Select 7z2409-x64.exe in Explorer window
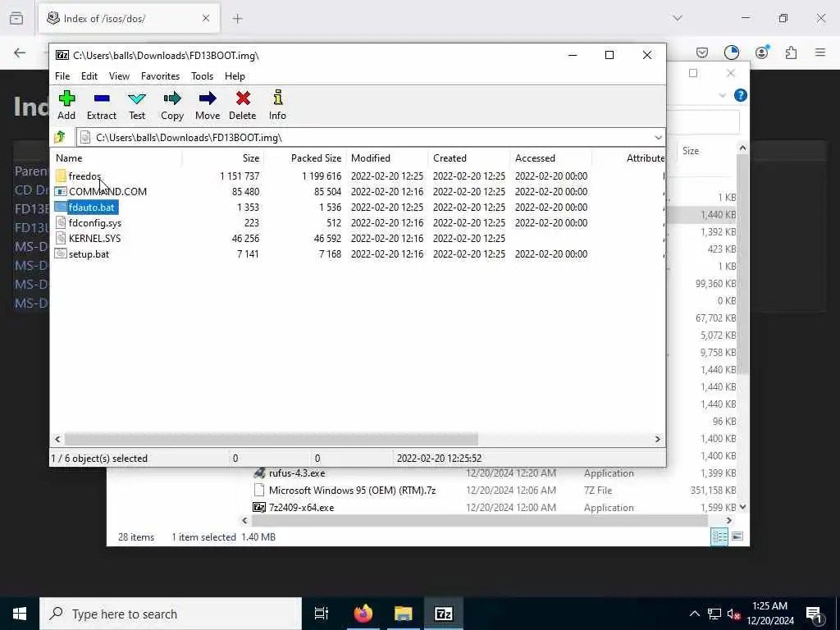840x630 pixels. tap(301, 507)
